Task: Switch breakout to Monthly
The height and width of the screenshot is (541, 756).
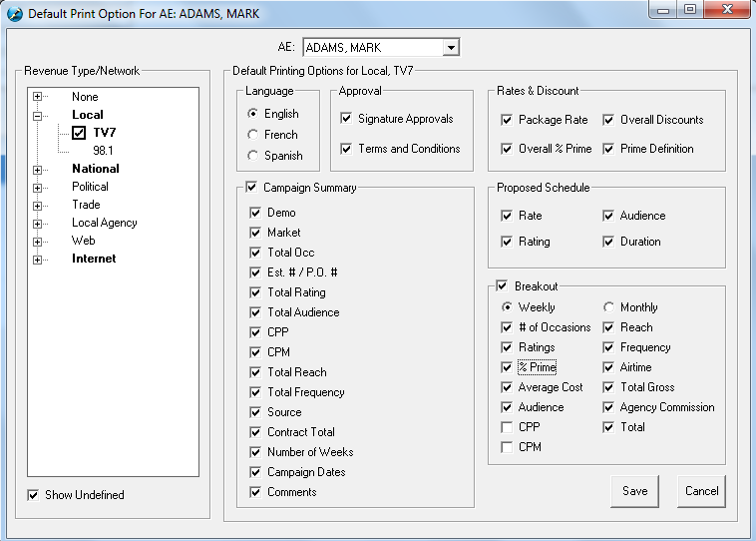Action: coord(609,307)
